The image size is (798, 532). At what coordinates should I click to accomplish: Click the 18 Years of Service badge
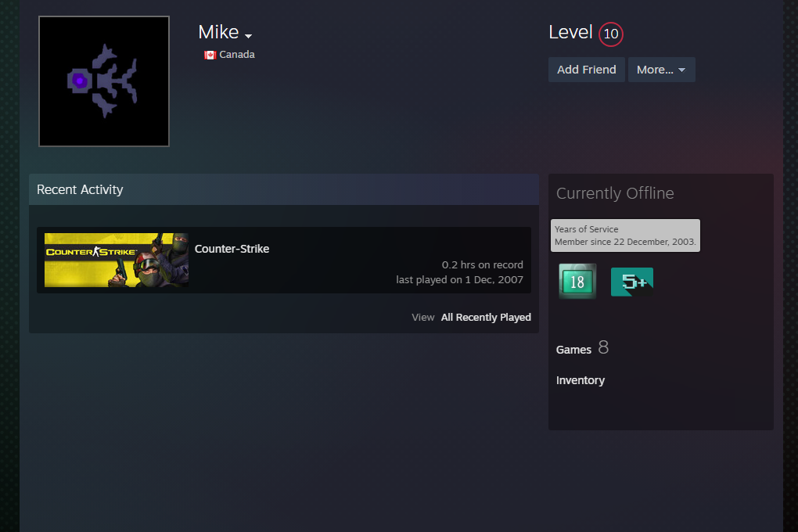[577, 282]
